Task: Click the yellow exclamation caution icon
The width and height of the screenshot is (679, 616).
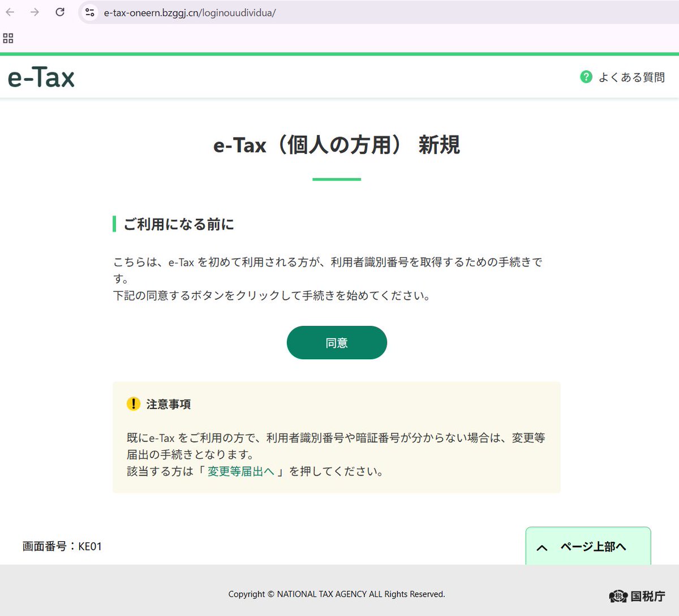Action: pos(133,403)
